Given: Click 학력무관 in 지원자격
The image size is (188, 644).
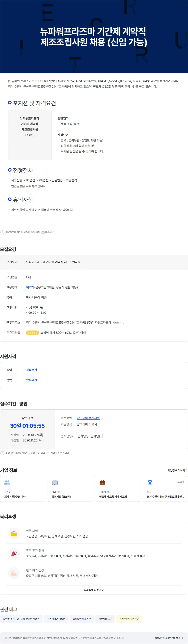Looking at the screenshot, I should tap(32, 380).
